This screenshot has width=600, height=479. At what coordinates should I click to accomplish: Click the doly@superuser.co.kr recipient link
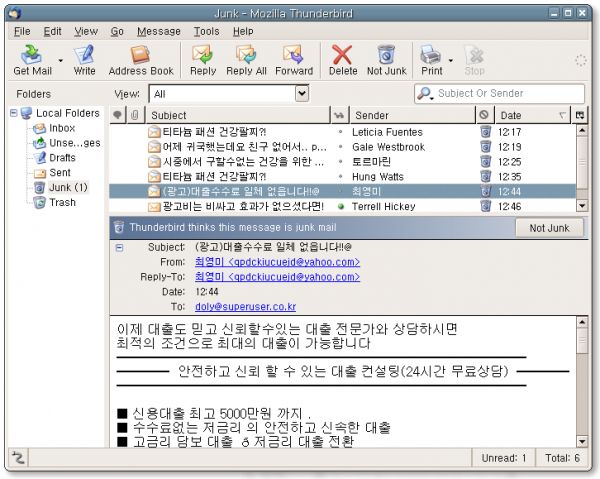point(245,307)
